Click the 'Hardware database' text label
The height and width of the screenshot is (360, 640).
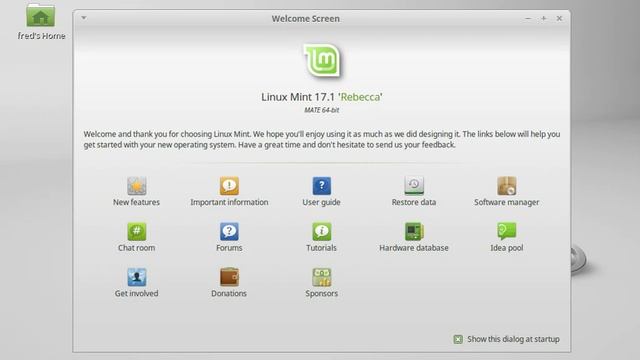pyautogui.click(x=414, y=248)
